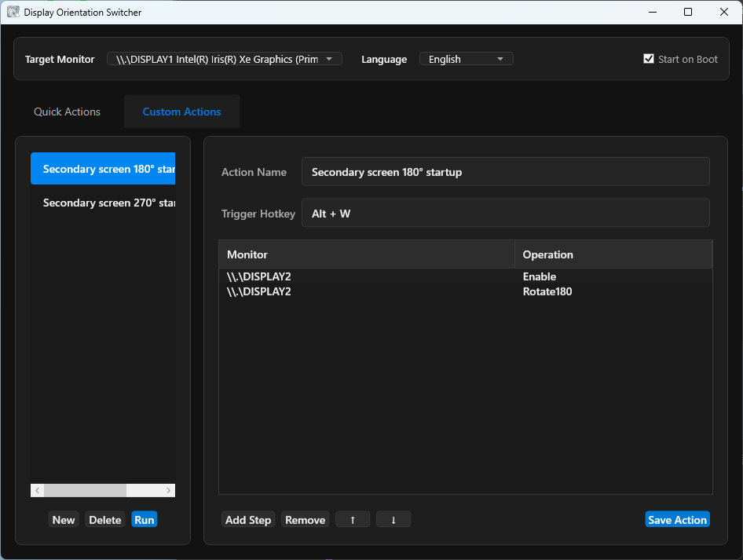Image resolution: width=743 pixels, height=560 pixels.
Task: Click Save Action button
Action: (678, 519)
